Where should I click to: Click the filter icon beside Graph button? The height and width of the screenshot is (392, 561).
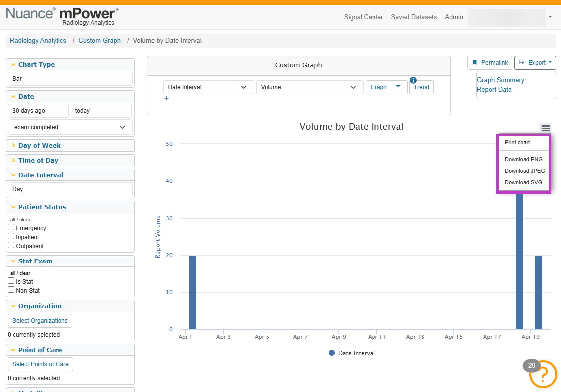click(x=398, y=87)
